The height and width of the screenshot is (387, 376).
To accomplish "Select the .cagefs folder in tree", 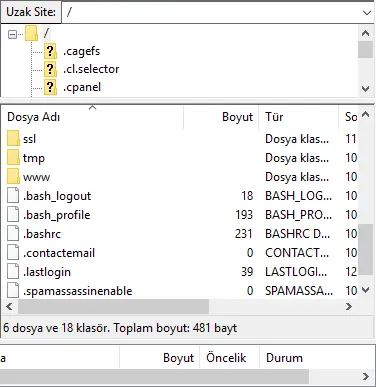I will click(81, 51).
